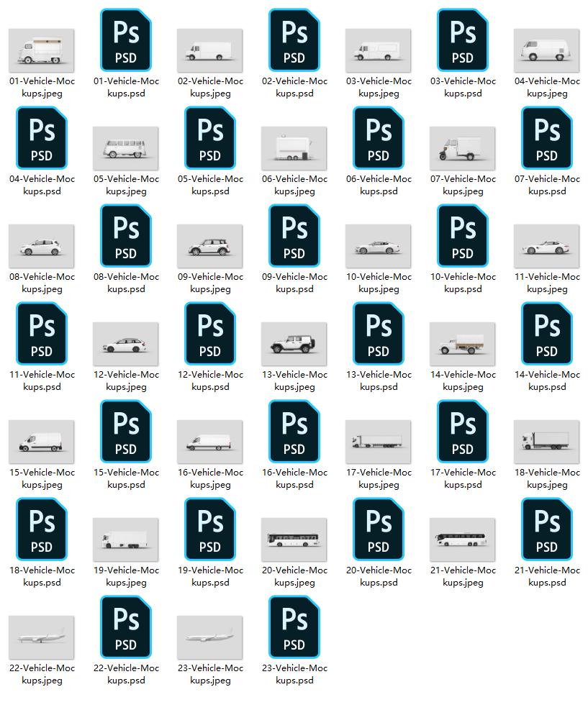Select the 07-Vehicle-Mockups.psd file icon
Screen dimensions: 588x710
point(547,137)
